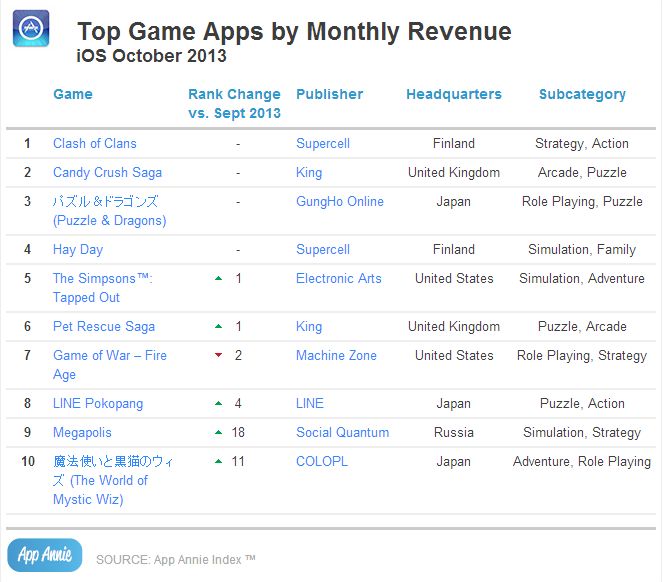Click United Kingdom in Candy Crush row
Screen dimensions: 672x582
tap(454, 172)
